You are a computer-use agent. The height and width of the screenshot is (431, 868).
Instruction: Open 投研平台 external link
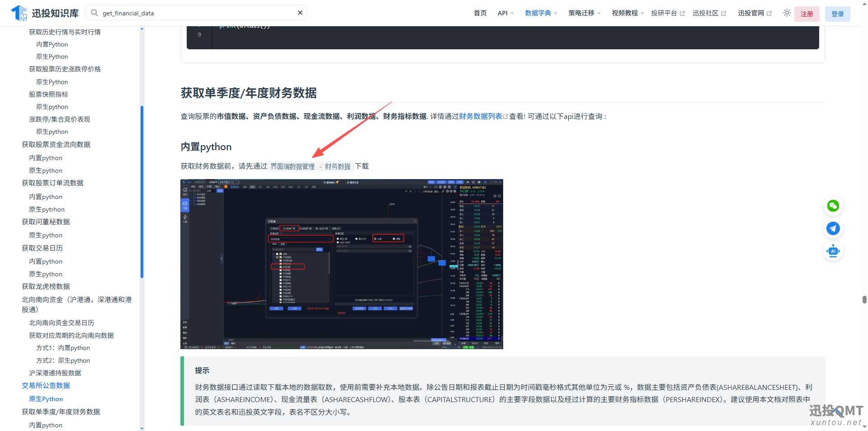click(x=667, y=13)
